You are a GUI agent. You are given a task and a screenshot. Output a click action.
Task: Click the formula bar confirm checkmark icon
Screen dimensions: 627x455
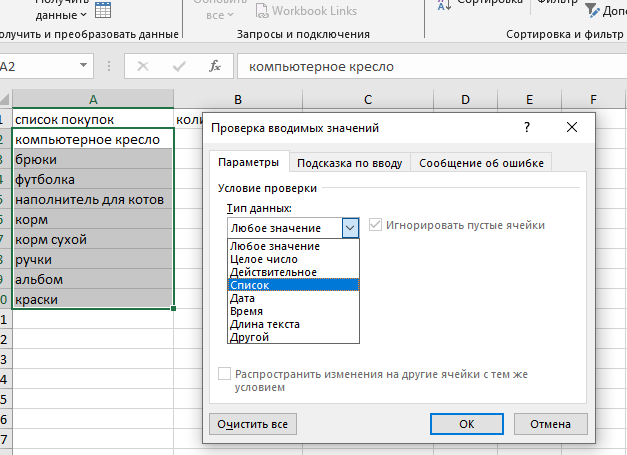tap(179, 67)
